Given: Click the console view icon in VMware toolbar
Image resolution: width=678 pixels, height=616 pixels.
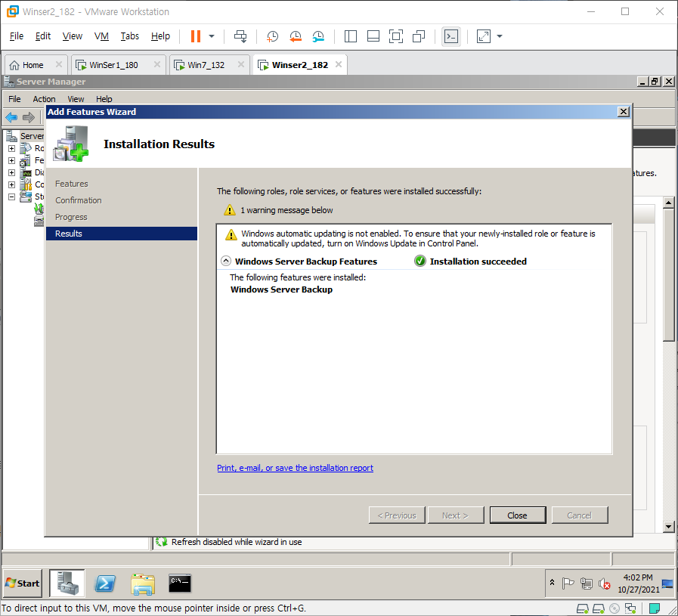Looking at the screenshot, I should click(451, 36).
